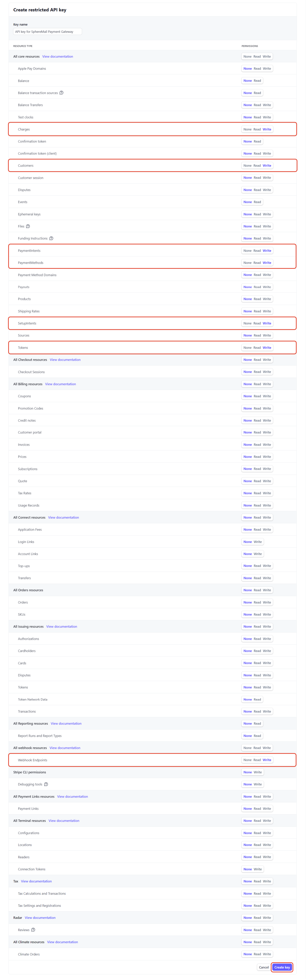306x980 pixels.
Task: Set Issuing Transactions permission to Write
Action: coord(267,711)
